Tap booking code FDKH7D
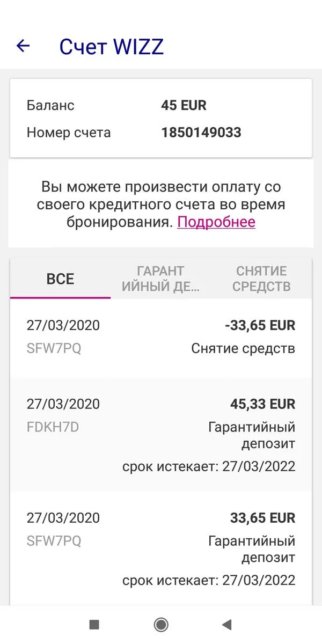Viewport: 322px width, 644px height. coord(53,427)
